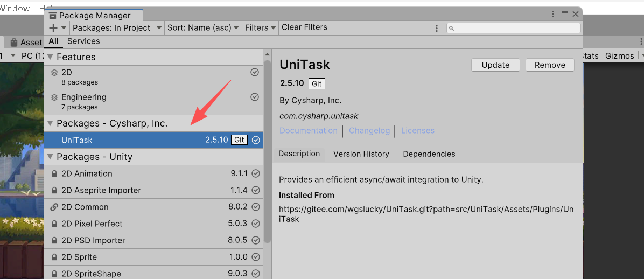Click the package list vertical scrollbar
Screen dimensions: 644x279
coord(268,151)
